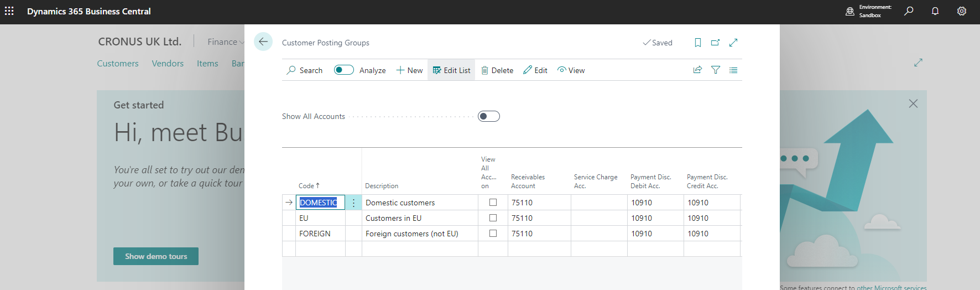Click the Edit action
The image size is (980, 290).
(x=535, y=70)
